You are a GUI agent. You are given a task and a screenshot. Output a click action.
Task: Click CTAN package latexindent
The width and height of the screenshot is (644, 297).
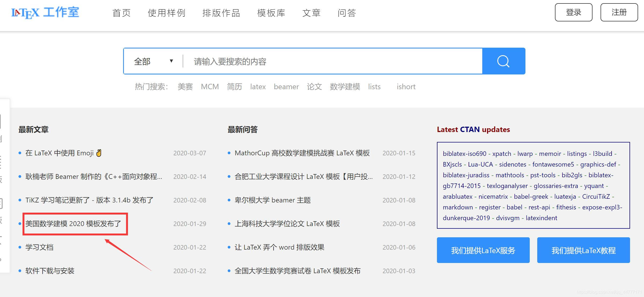click(541, 218)
